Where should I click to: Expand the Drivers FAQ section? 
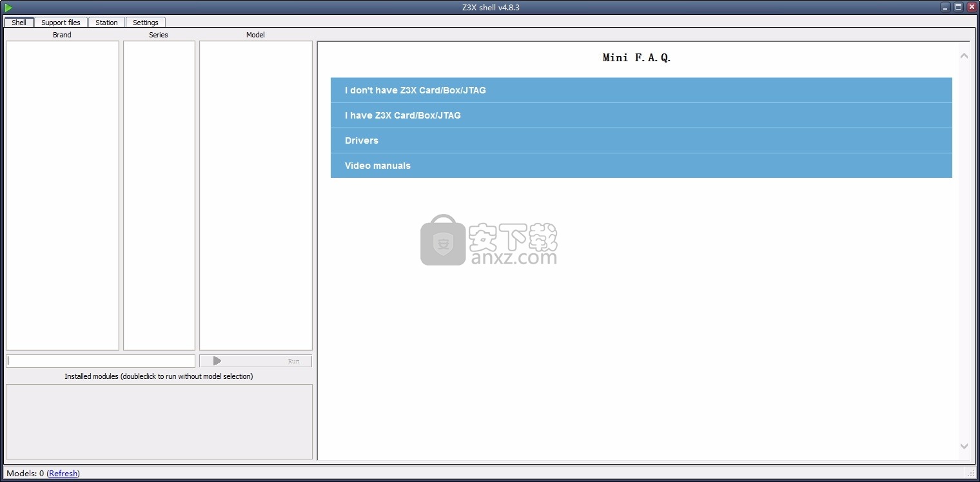pos(641,140)
